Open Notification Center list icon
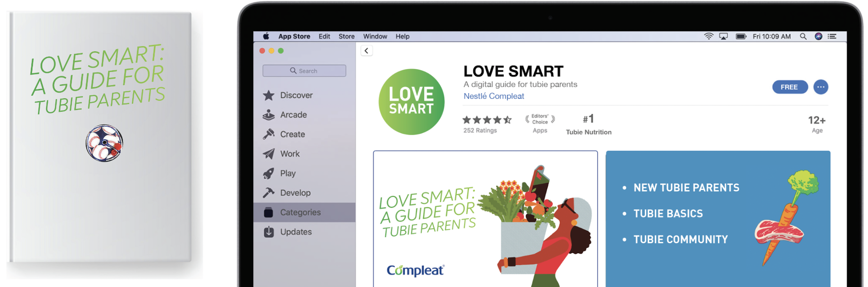Viewport: 868px width, 287px height. pyautogui.click(x=832, y=36)
